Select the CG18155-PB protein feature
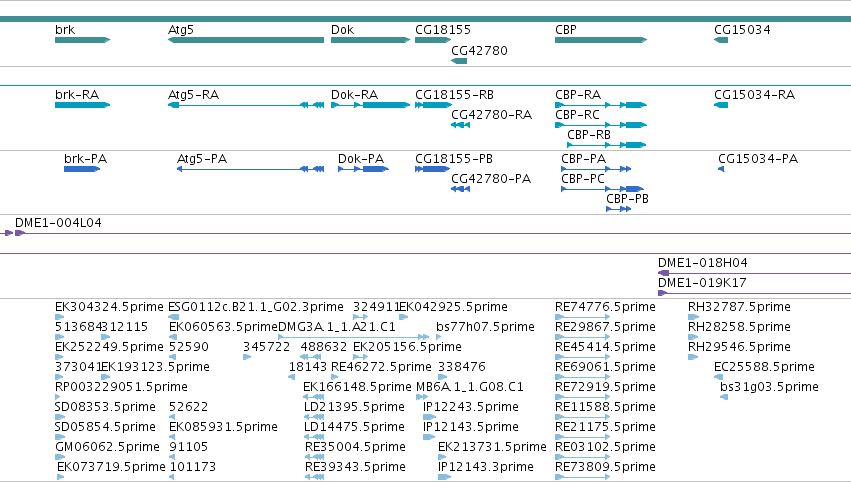851x482 pixels. click(433, 169)
